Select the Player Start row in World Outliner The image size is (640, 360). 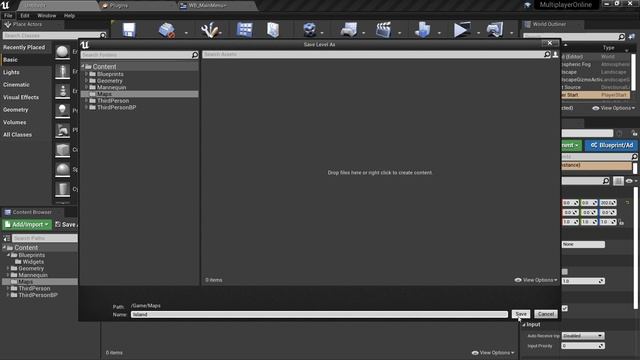pyautogui.click(x=596, y=95)
